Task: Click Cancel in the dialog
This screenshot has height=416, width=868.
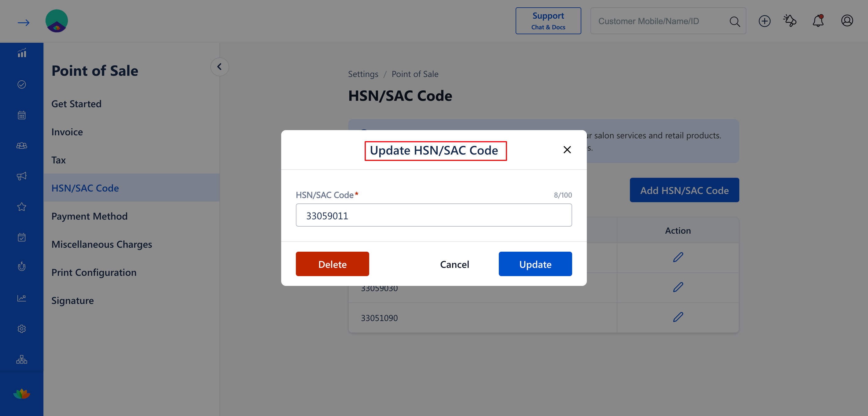Action: pyautogui.click(x=454, y=264)
